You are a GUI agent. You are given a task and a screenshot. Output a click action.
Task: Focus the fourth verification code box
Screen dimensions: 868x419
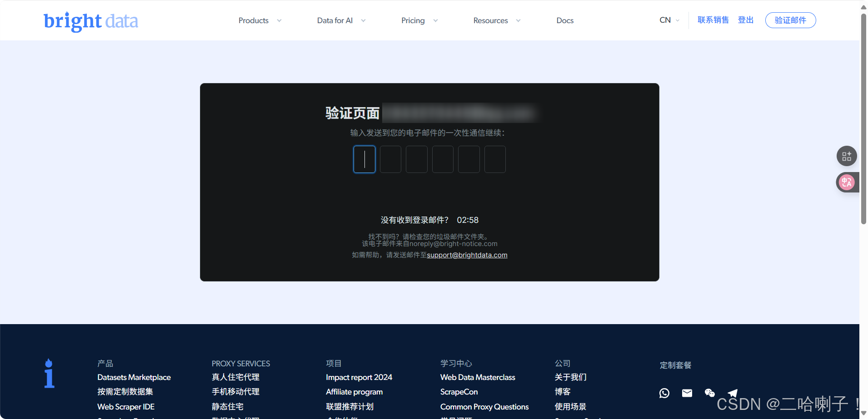pos(443,159)
